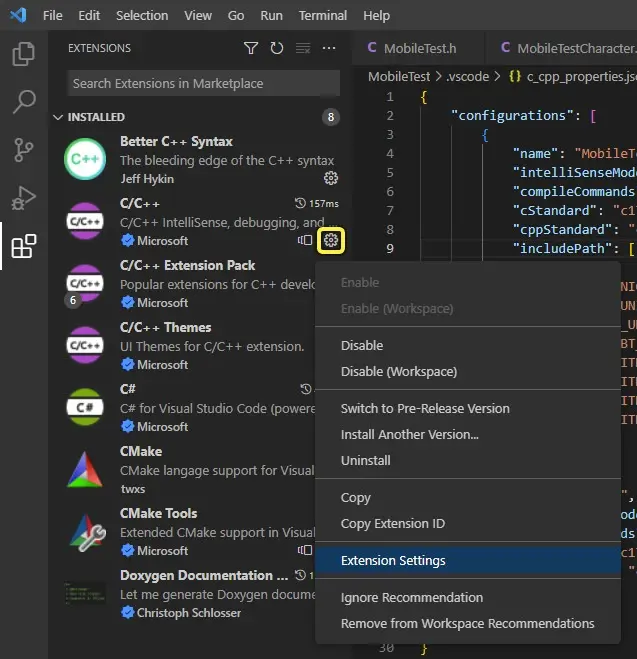Collapse the INSTALLED section
637x659 pixels.
58,117
